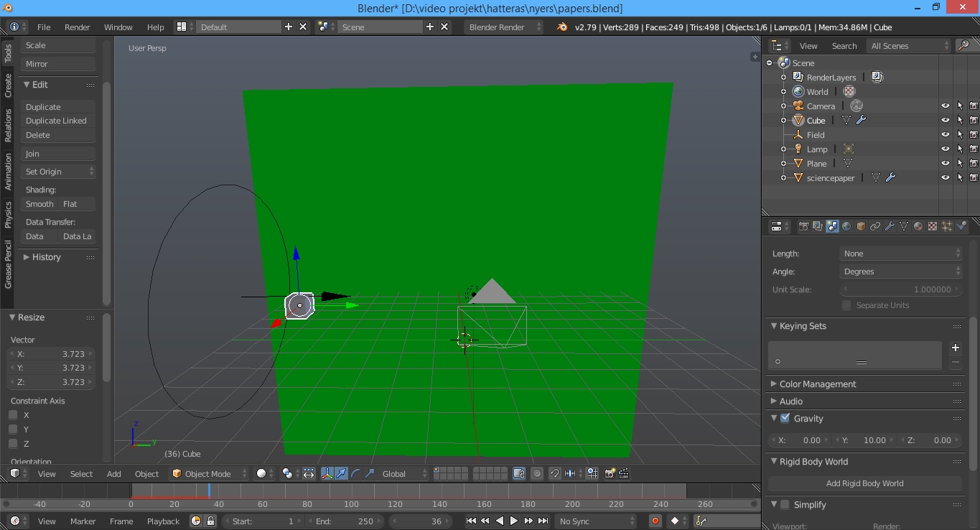This screenshot has width=980, height=530.
Task: Click the Duplicate Linked button
Action: (59, 121)
